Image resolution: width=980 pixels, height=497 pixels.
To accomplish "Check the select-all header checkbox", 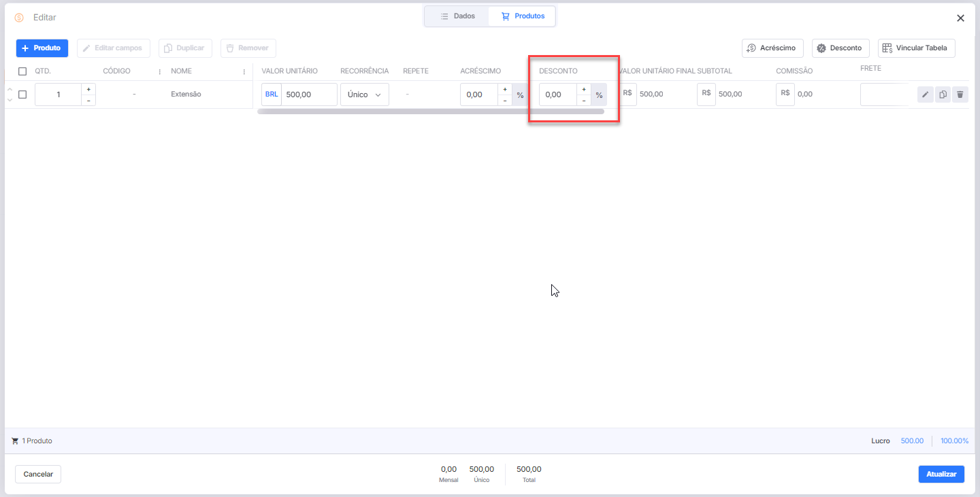I will pyautogui.click(x=22, y=71).
